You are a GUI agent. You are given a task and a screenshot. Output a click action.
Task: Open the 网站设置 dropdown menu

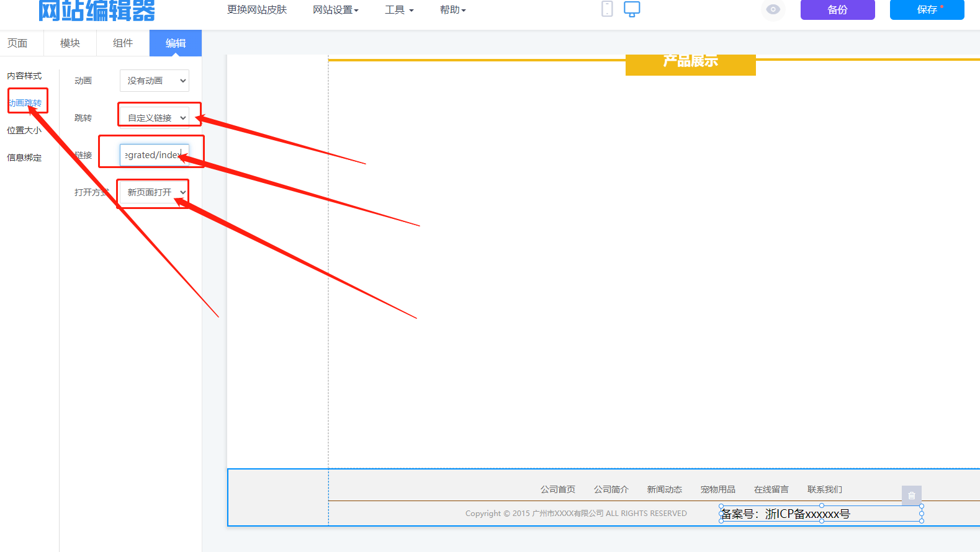336,10
